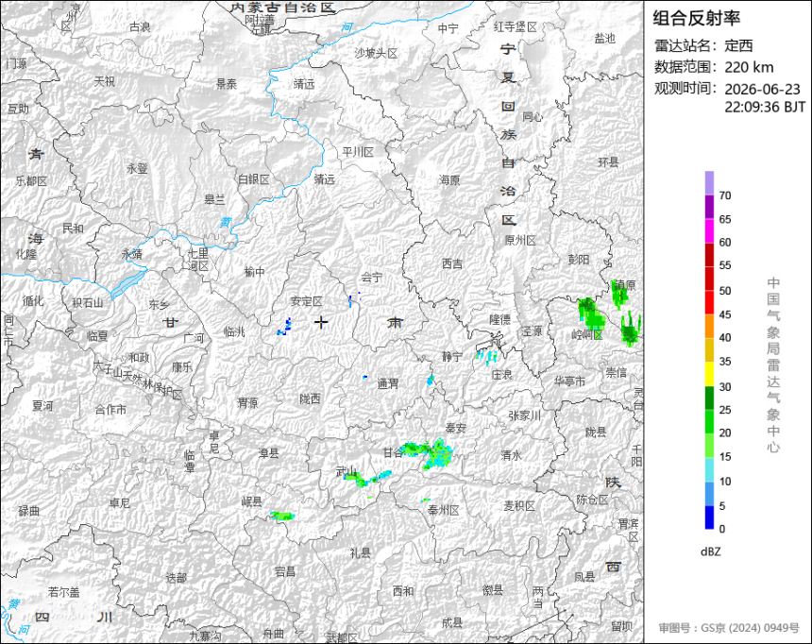This screenshot has width=812, height=644.
Task: Click the 麦积区 map label
Action: click(519, 506)
